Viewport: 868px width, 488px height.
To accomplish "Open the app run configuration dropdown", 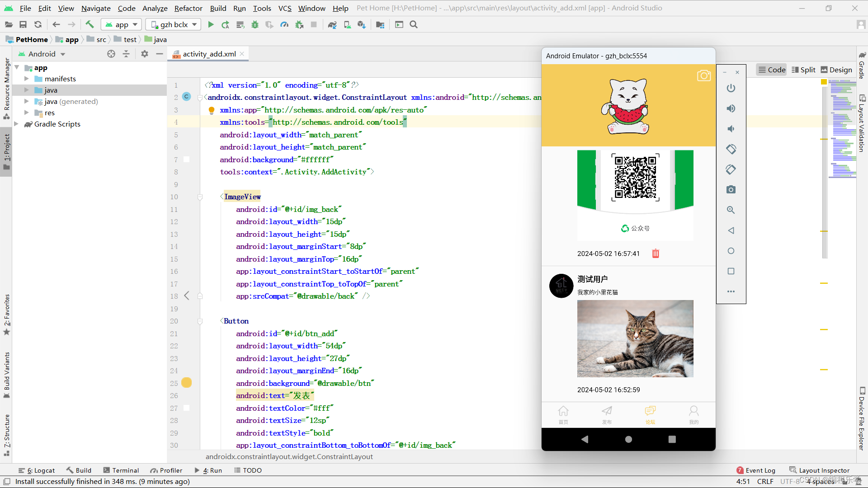I will click(x=121, y=25).
